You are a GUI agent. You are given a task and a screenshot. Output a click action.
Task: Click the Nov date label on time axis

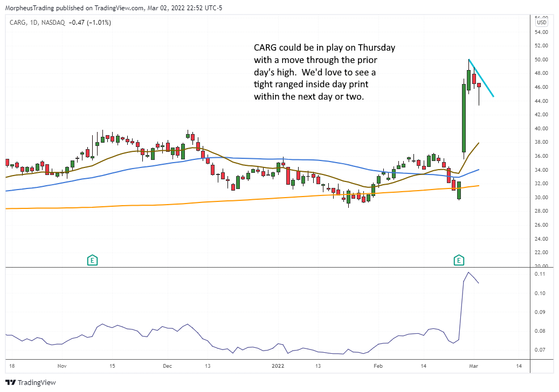62,366
